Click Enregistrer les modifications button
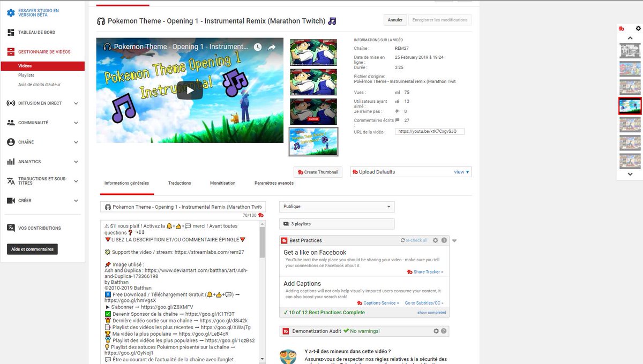The height and width of the screenshot is (364, 643). pyautogui.click(x=440, y=20)
